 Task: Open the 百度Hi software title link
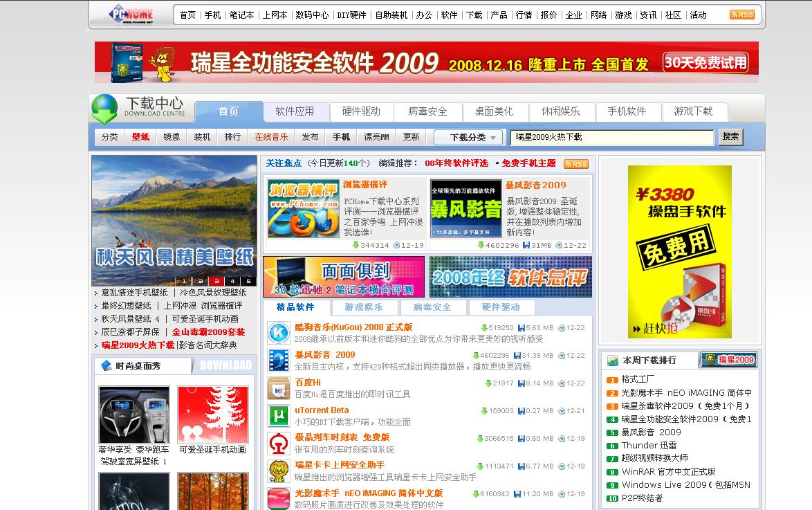point(308,383)
